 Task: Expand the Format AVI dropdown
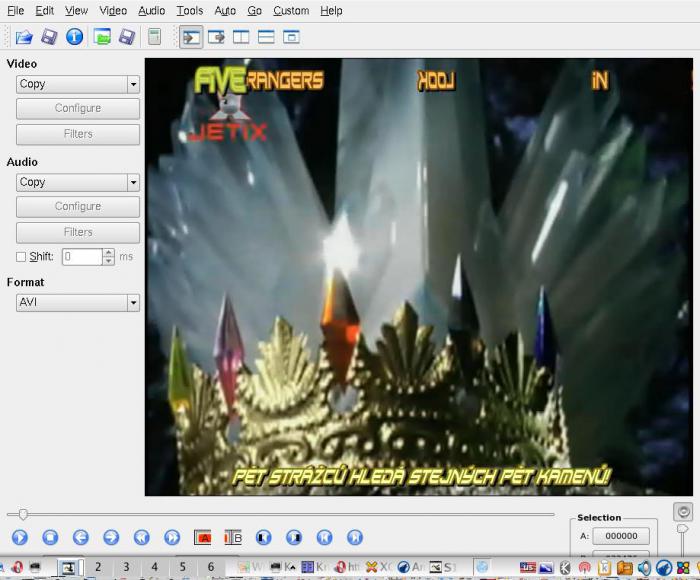[78, 302]
